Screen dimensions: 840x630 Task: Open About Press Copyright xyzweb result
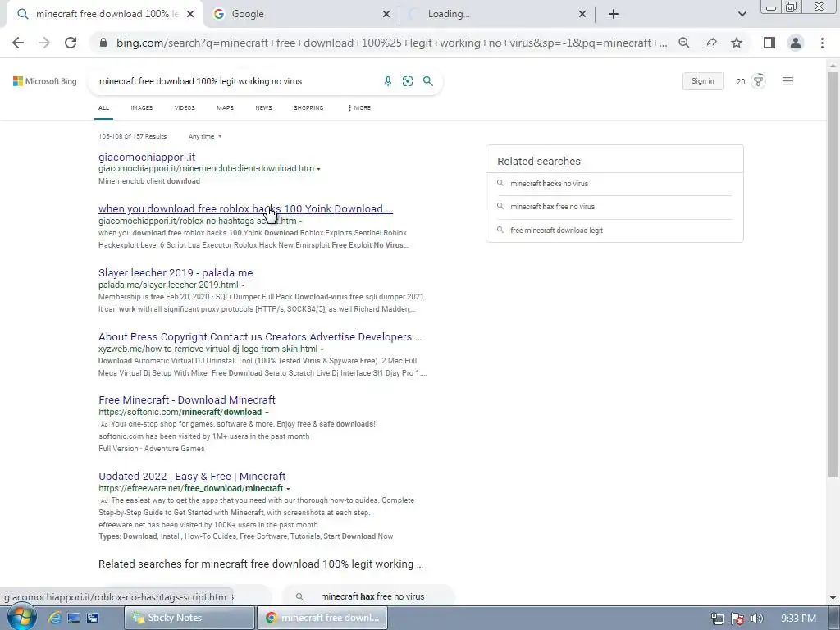pos(260,337)
